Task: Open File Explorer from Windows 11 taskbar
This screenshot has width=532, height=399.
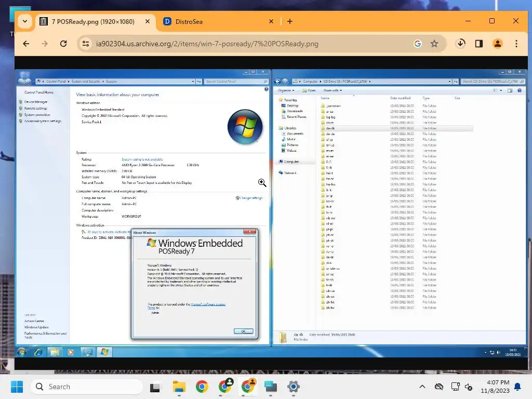Action: 179,387
